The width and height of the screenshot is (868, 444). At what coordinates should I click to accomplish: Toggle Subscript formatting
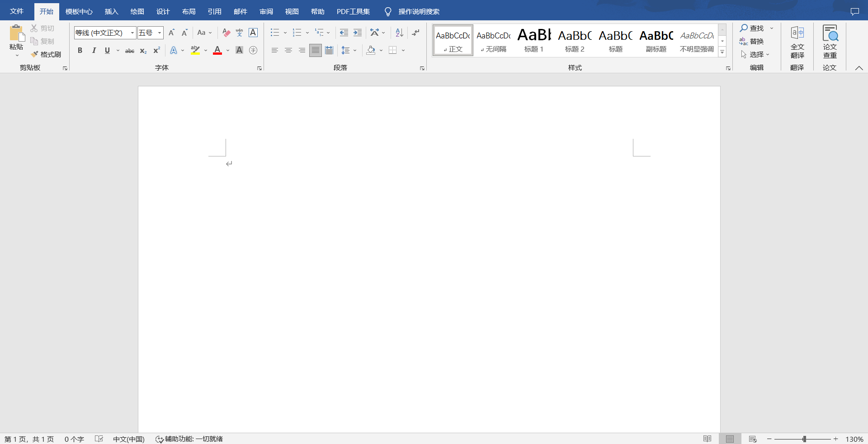pyautogui.click(x=143, y=50)
